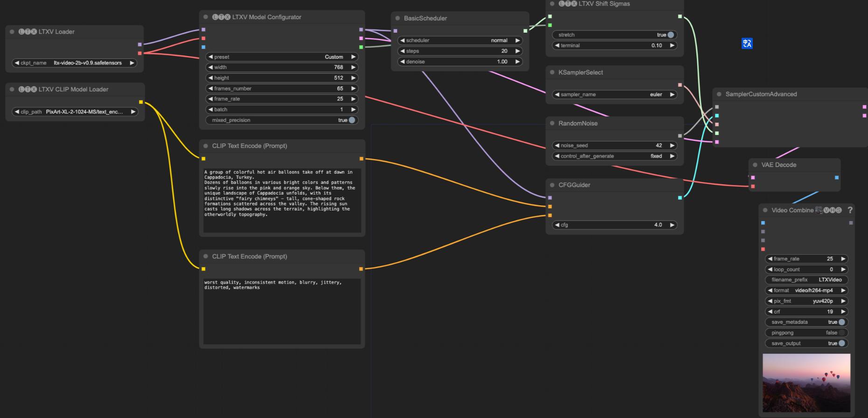Image resolution: width=868 pixels, height=418 pixels.
Task: Click the KSamplerSelect node's collapse dot
Action: tap(552, 73)
